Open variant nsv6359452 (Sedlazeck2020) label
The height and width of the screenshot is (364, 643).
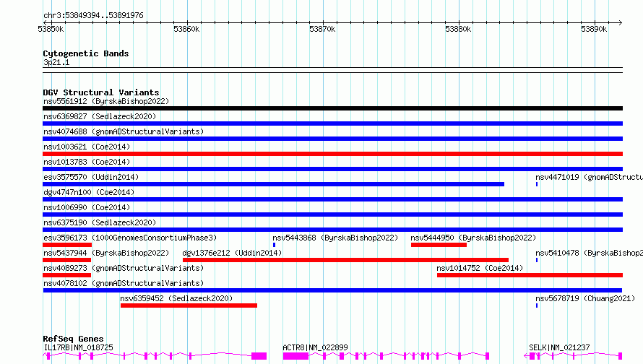click(x=176, y=298)
